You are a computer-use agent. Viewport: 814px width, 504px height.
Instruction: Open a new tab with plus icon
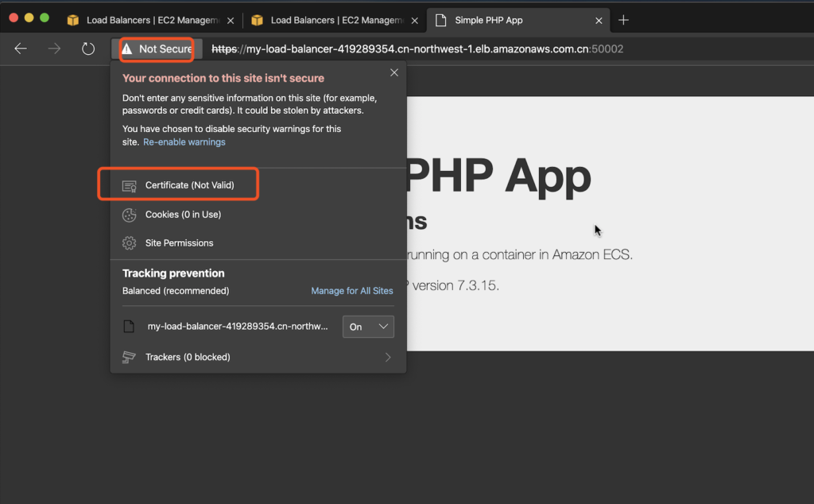(623, 20)
